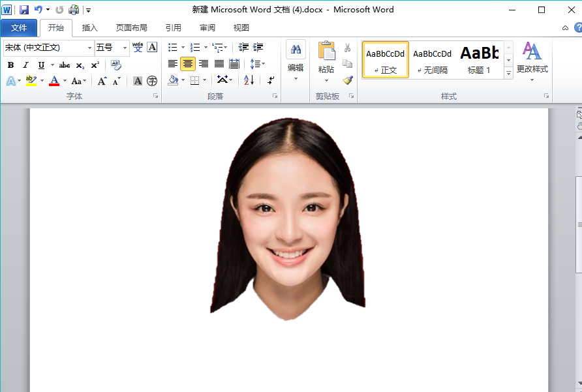
Task: Apply distributed alignment
Action: click(x=234, y=64)
